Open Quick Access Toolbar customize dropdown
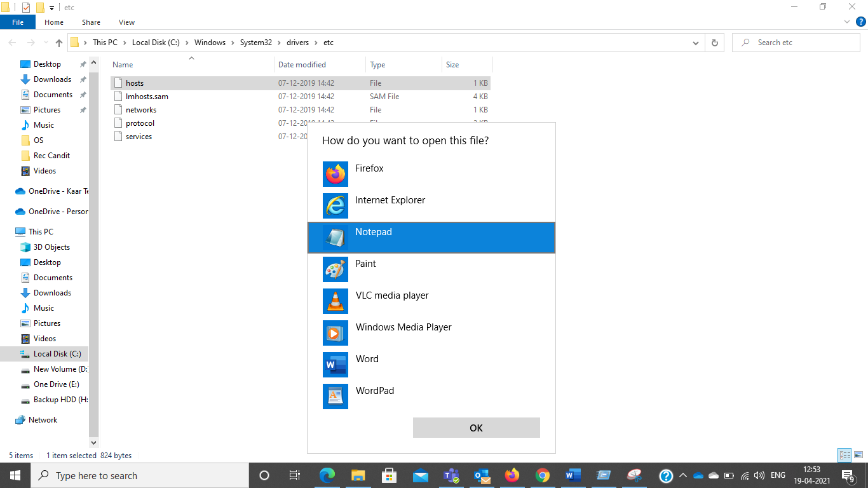The image size is (868, 488). coord(51,8)
